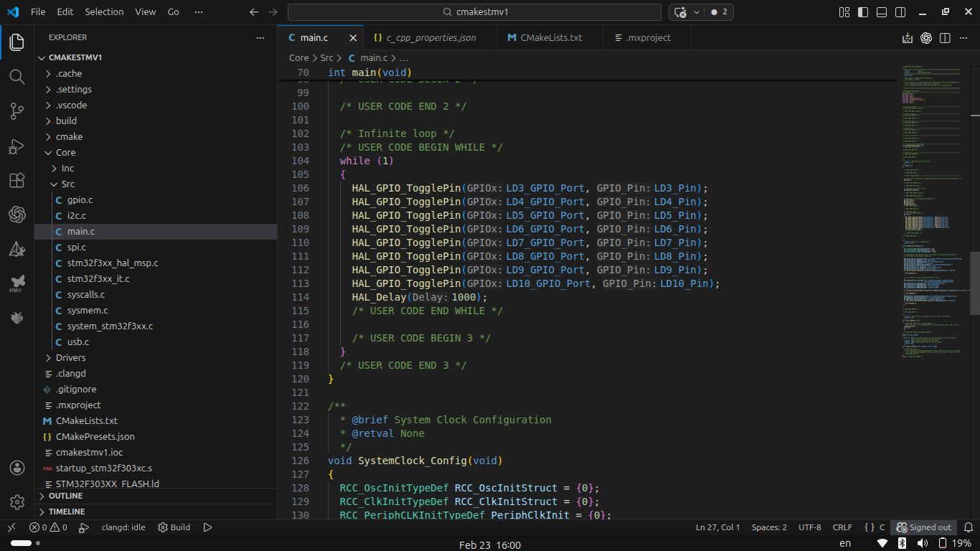The height and width of the screenshot is (551, 980).
Task: Open Run and Debug view
Action: [x=17, y=146]
